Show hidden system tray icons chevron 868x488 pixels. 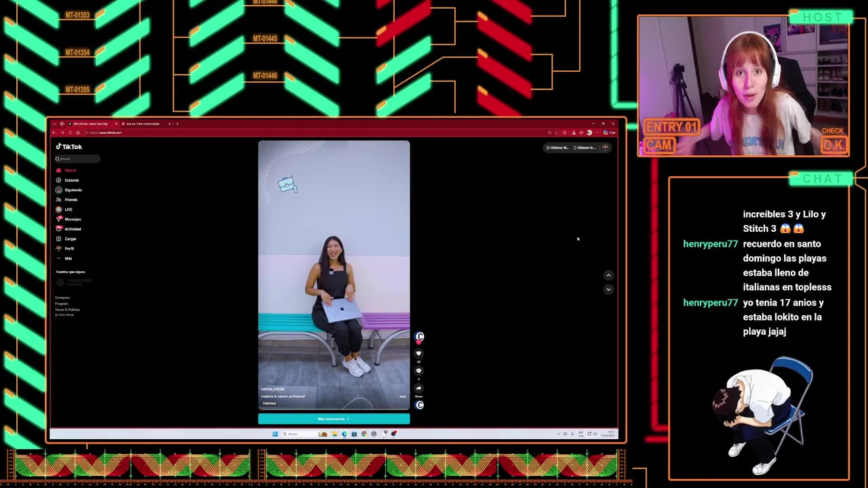coord(558,434)
